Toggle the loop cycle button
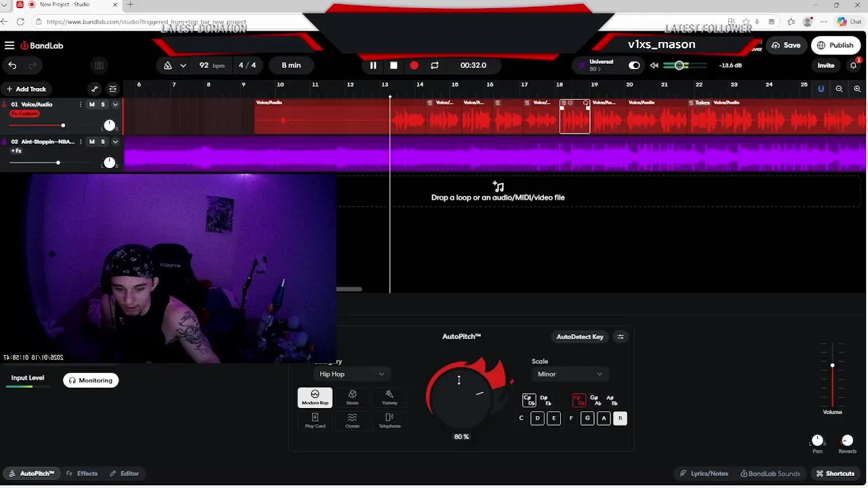 click(x=435, y=65)
